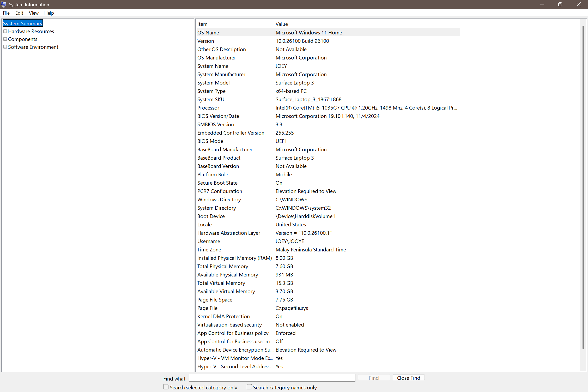Click the OS Manufacturer row
The image size is (588, 392).
(x=328, y=58)
